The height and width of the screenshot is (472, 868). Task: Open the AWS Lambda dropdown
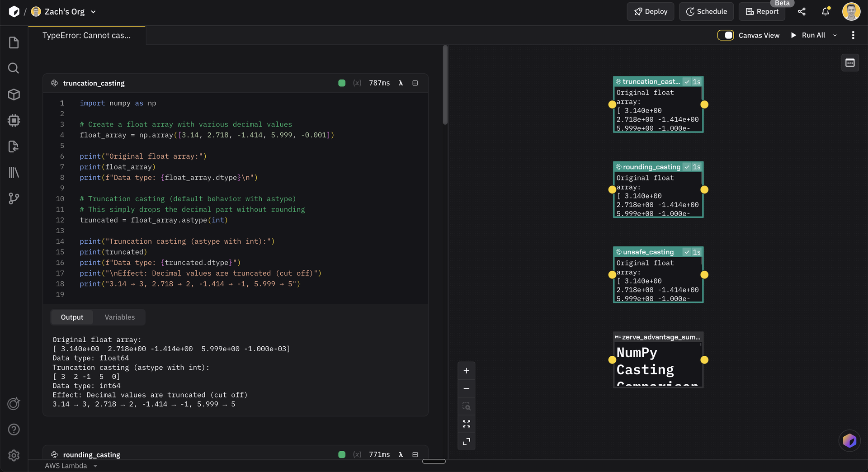point(71,466)
